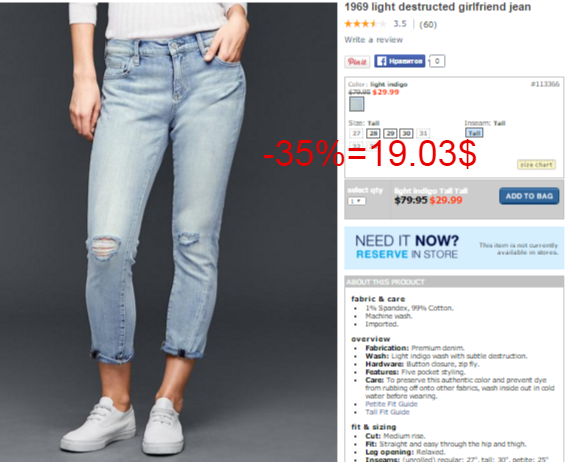Open the Petite Fit Guide link

coord(391,404)
